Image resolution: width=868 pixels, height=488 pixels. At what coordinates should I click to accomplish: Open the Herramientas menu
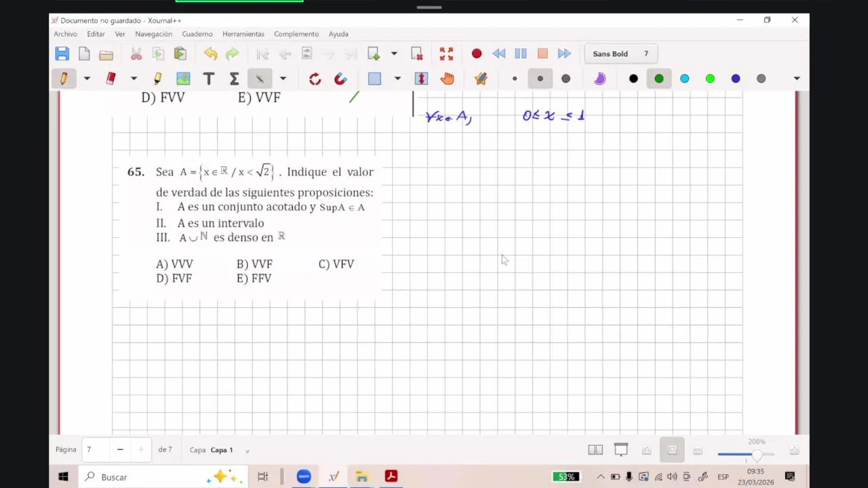[243, 34]
